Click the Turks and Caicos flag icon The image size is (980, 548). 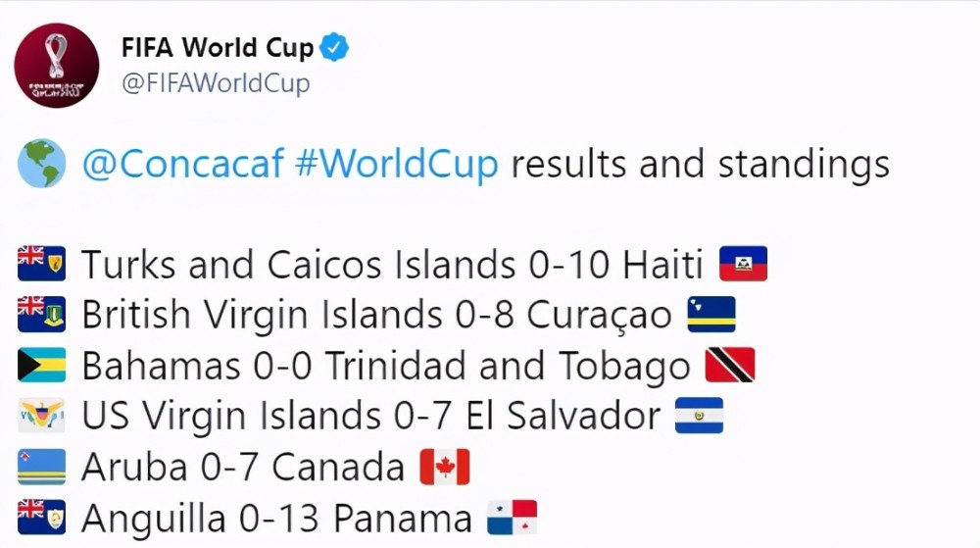[x=42, y=263]
